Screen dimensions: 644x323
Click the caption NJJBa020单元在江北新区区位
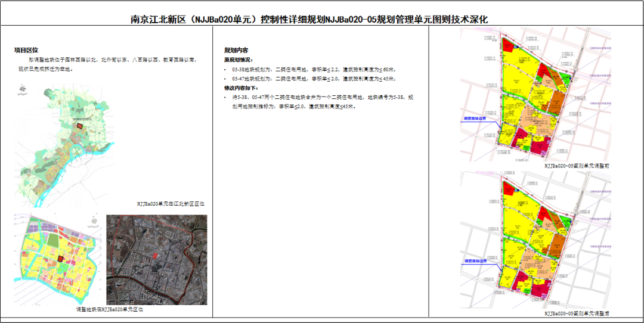[171, 203]
